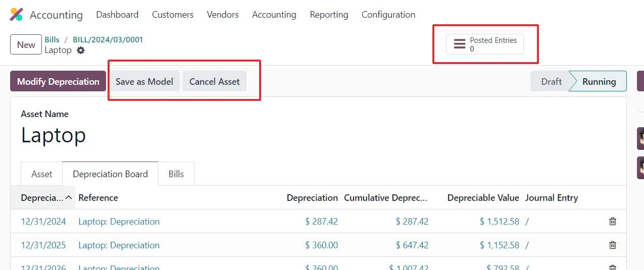The image size is (644, 270).
Task: Open the Customers menu
Action: [172, 15]
